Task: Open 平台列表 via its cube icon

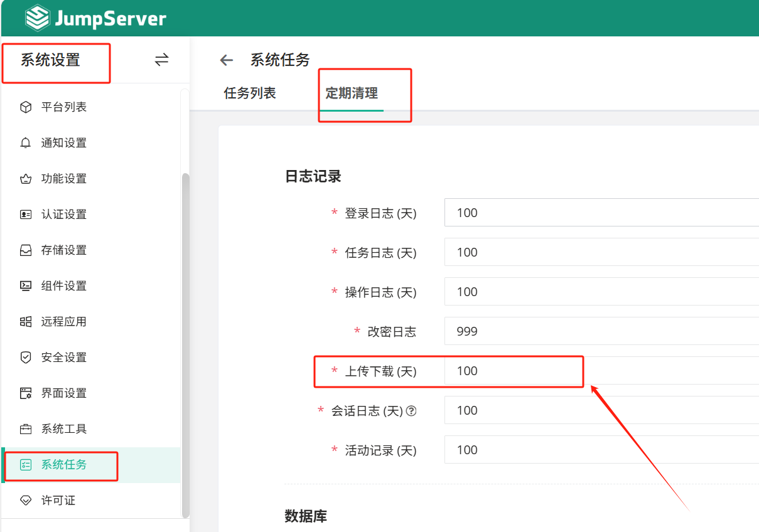Action: pos(26,107)
